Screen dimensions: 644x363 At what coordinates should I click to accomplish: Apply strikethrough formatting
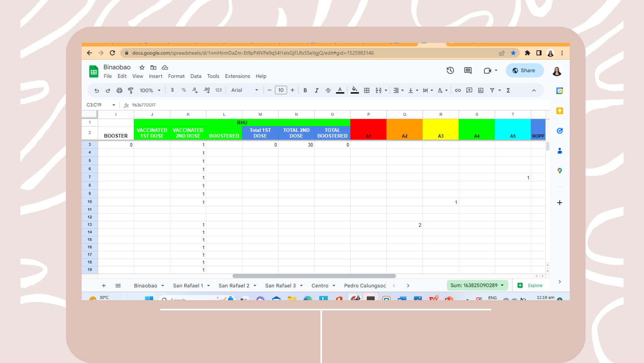coord(328,90)
